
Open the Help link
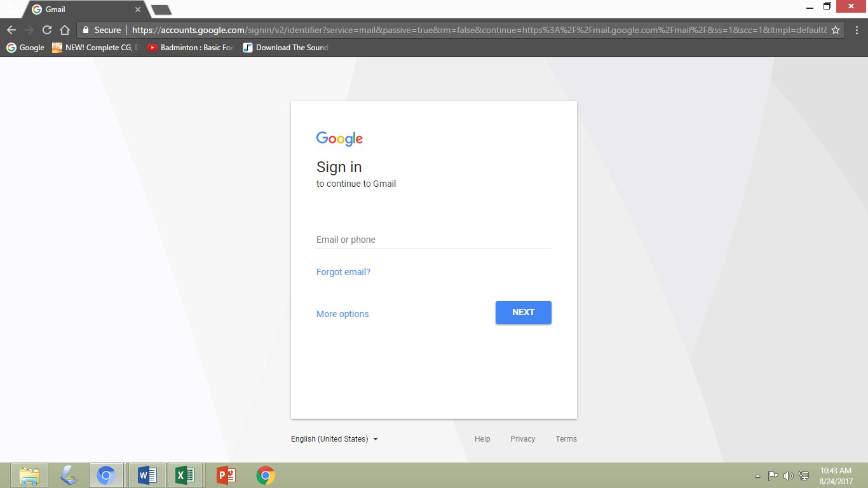[x=482, y=439]
